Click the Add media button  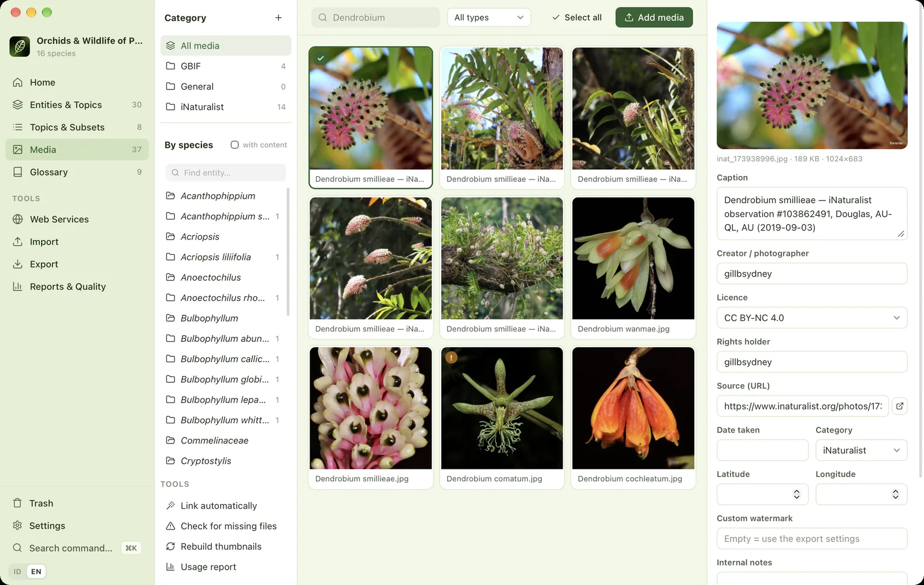click(654, 17)
